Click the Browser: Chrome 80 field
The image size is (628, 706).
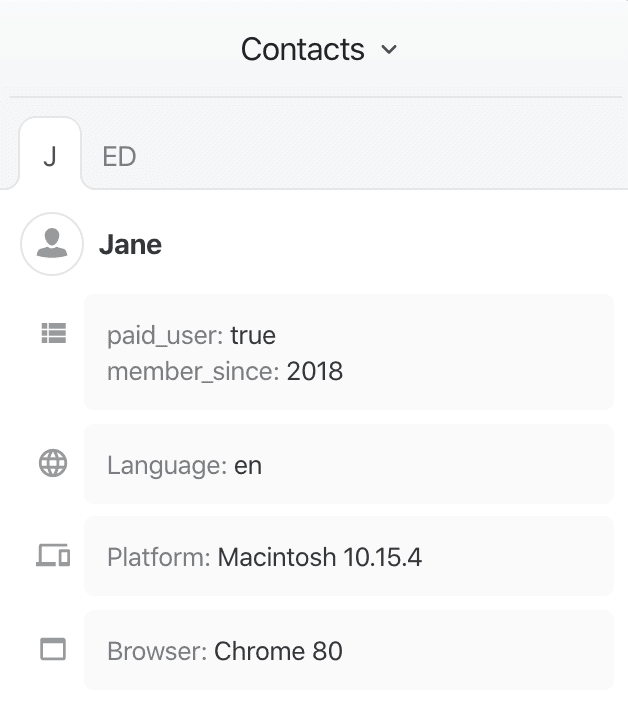click(x=349, y=650)
